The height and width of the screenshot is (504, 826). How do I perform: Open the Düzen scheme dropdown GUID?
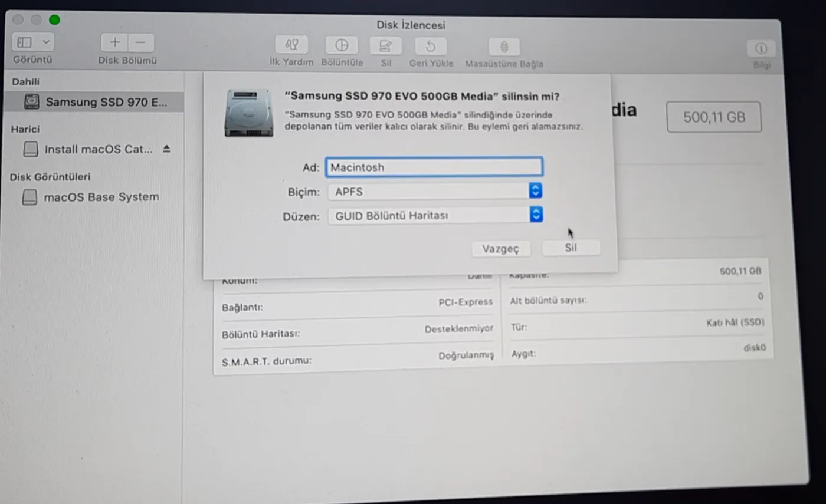click(435, 215)
